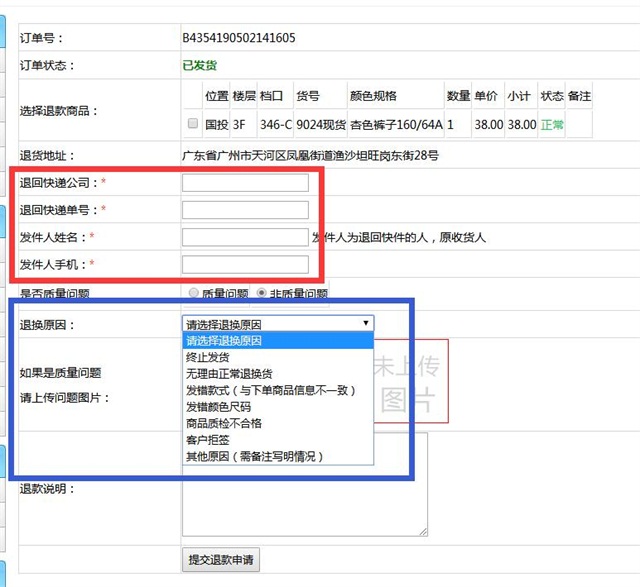Focus the 发件人姓名 text box
The image size is (640, 587).
coord(245,237)
